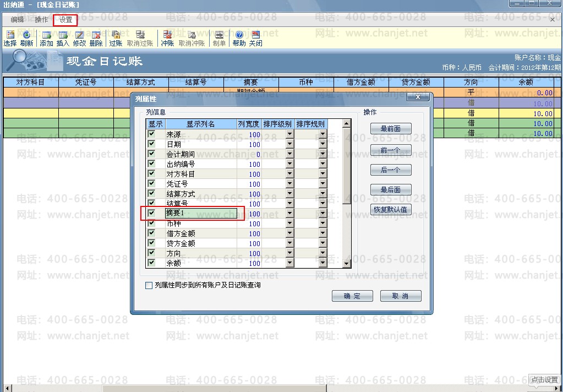The width and height of the screenshot is (563, 392).
Task: Click the 添加 add-record icon
Action: coord(46,39)
